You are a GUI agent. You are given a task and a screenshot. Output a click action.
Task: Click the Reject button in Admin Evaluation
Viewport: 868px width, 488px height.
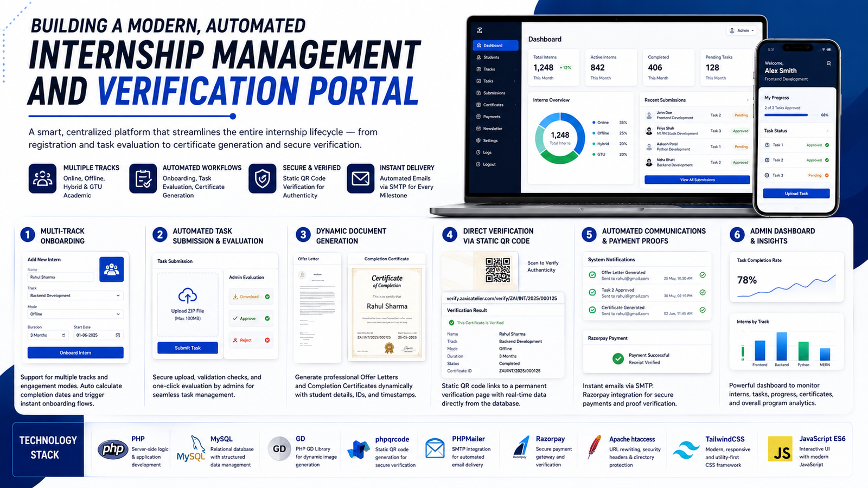point(251,341)
